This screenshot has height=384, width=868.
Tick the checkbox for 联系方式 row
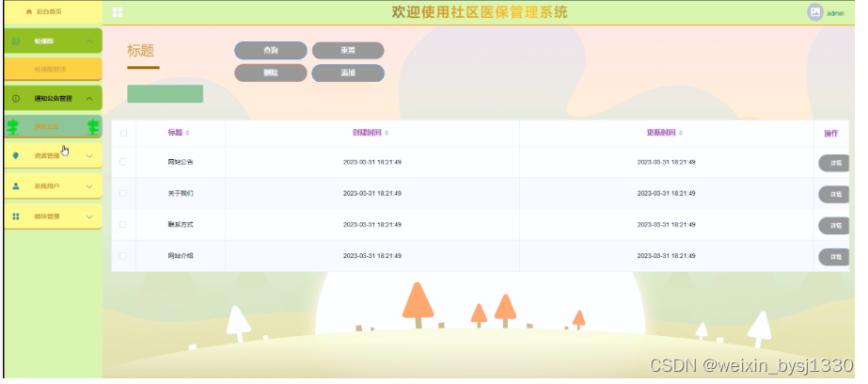[123, 224]
